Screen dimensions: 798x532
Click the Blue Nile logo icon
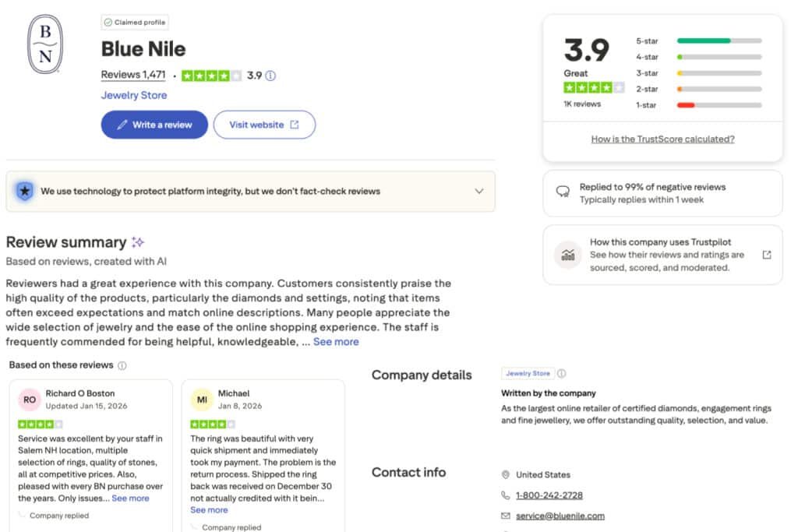pyautogui.click(x=44, y=44)
